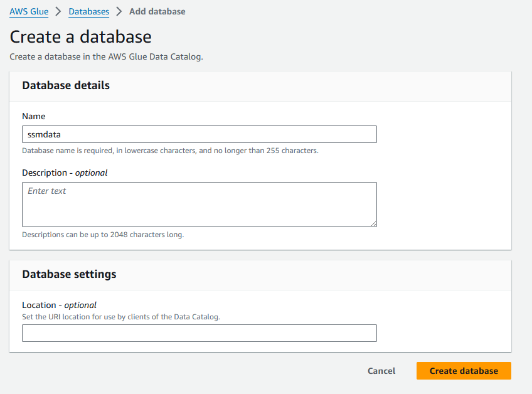Click the Location - optional label
Viewport: 532px width, 394px height.
pyautogui.click(x=59, y=306)
